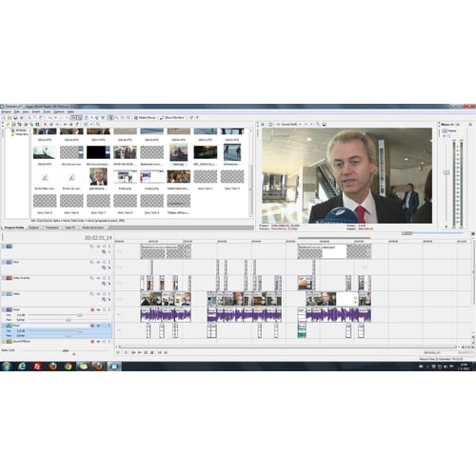Viewport: 476px width, 476px height.
Task: Click the Play button in timeline transport
Action: pos(140,352)
